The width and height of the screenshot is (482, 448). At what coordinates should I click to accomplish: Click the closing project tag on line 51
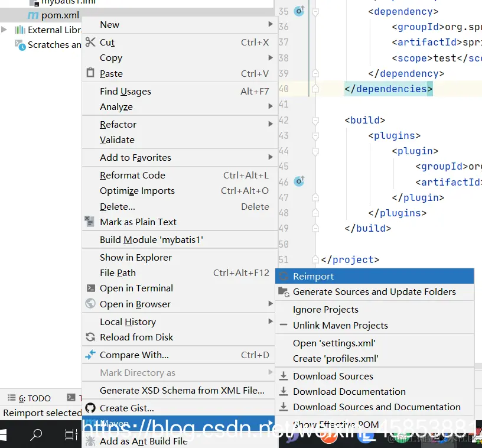point(350,259)
